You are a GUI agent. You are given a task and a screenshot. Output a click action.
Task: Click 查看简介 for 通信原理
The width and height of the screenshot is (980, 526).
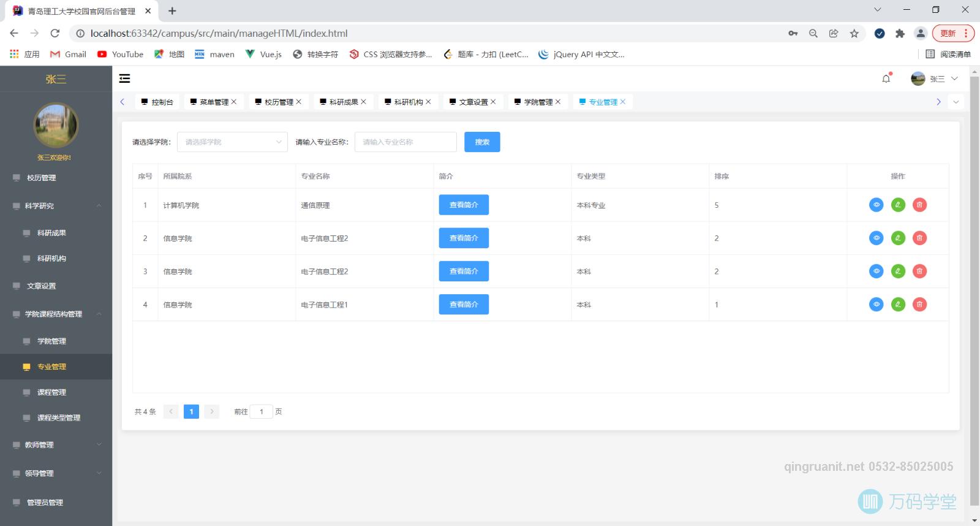click(x=464, y=205)
